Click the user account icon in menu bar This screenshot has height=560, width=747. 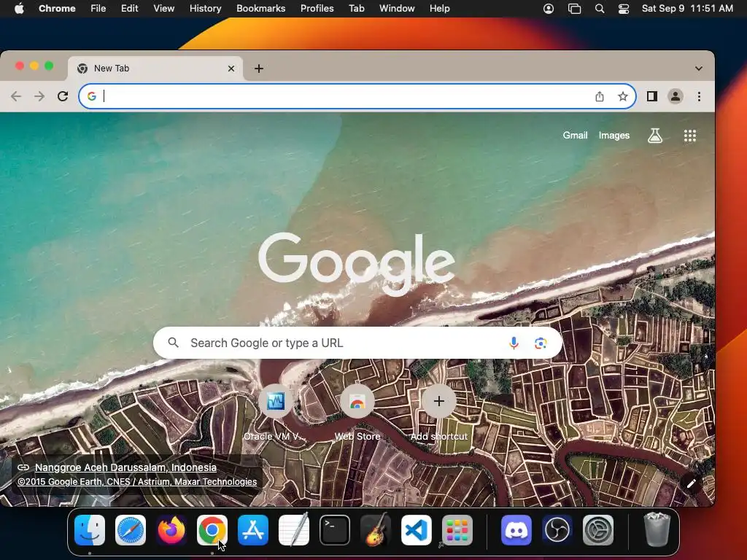coord(549,9)
